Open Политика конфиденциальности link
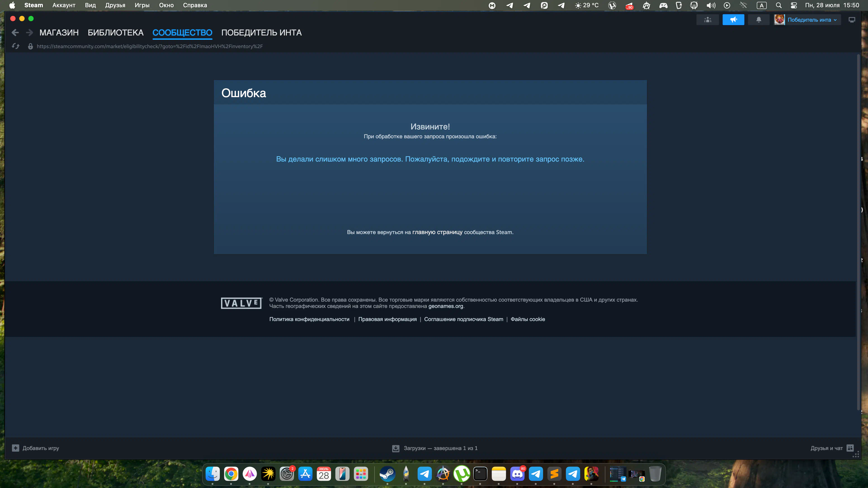The height and width of the screenshot is (488, 868). 309,319
